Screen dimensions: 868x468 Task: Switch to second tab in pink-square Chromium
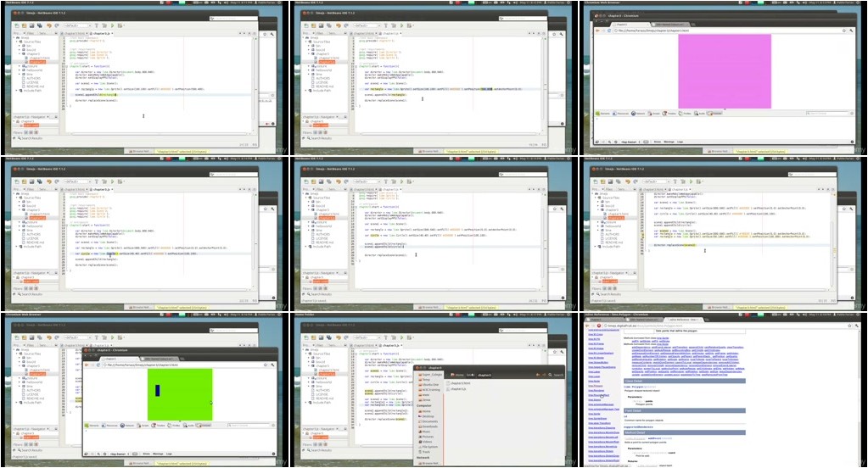point(670,25)
